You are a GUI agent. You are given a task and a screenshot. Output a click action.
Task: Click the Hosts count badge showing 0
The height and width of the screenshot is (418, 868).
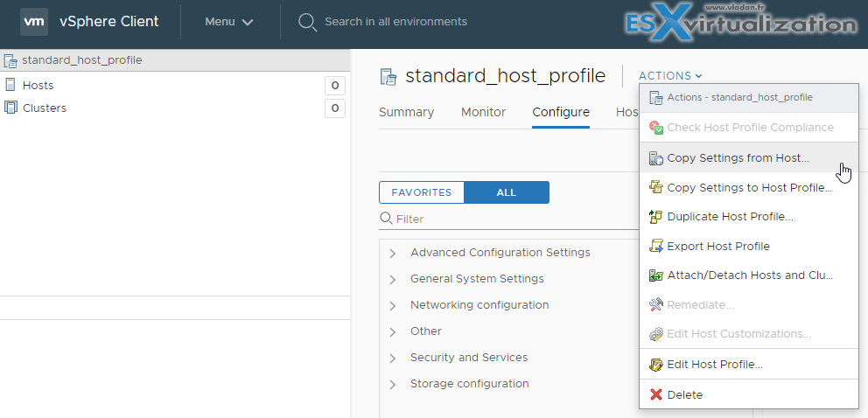tap(335, 86)
